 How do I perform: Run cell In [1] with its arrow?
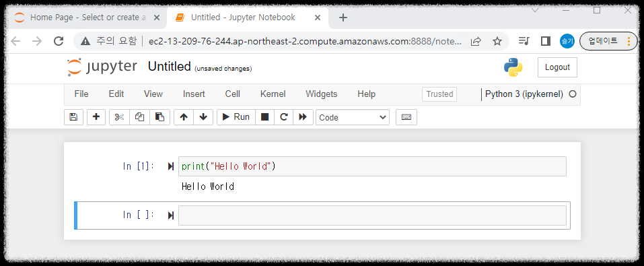[x=171, y=166]
